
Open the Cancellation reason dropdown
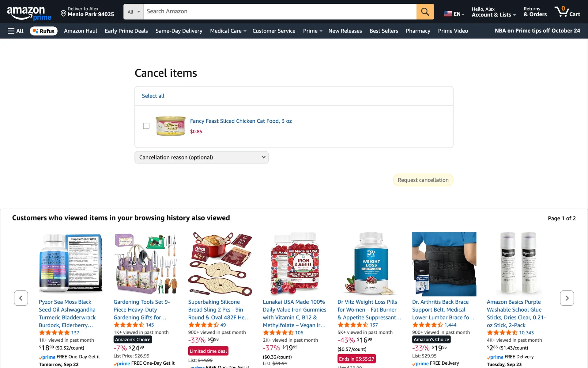pyautogui.click(x=202, y=157)
